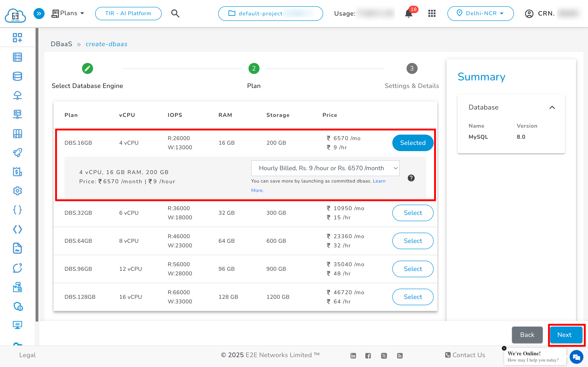Open the Plans menu
This screenshot has width=588, height=367.
tap(68, 13)
